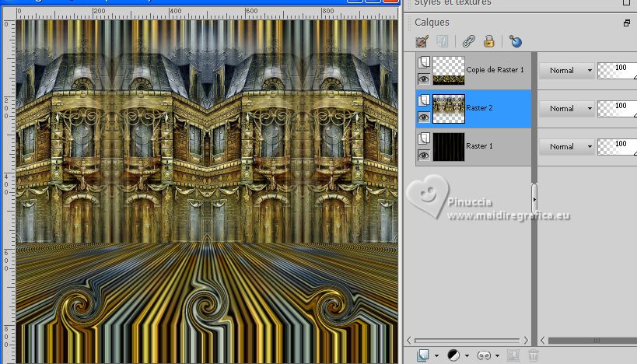Click the right scroll arrow under the layer list
The height and width of the screenshot is (364, 637).
(x=526, y=340)
